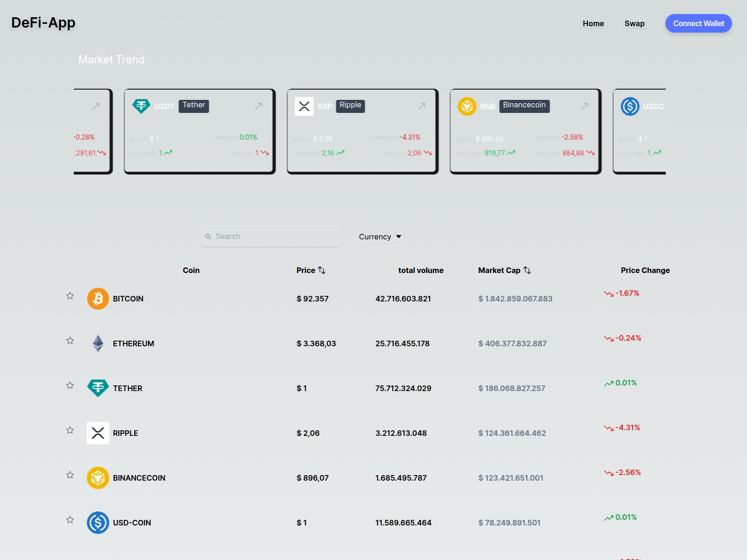Viewport: 747px width, 560px height.
Task: Sort table by Market Cap arrows icon
Action: tap(527, 270)
